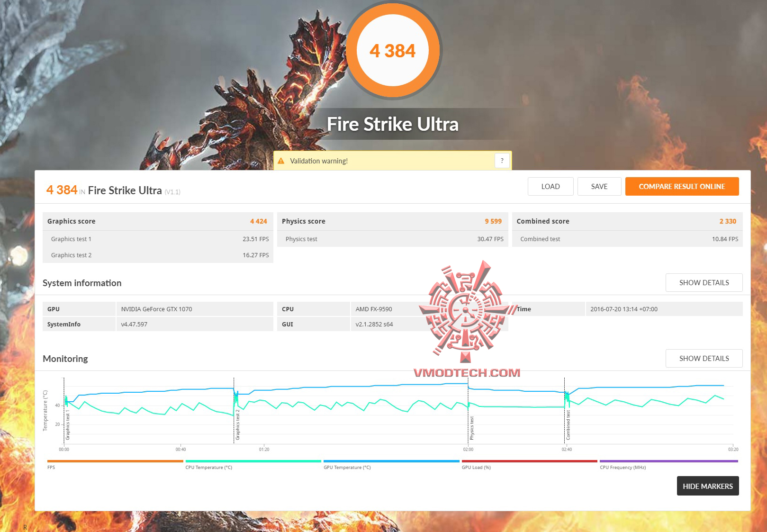Click the large 4 384 score circle
This screenshot has width=767, height=532.
[393, 50]
